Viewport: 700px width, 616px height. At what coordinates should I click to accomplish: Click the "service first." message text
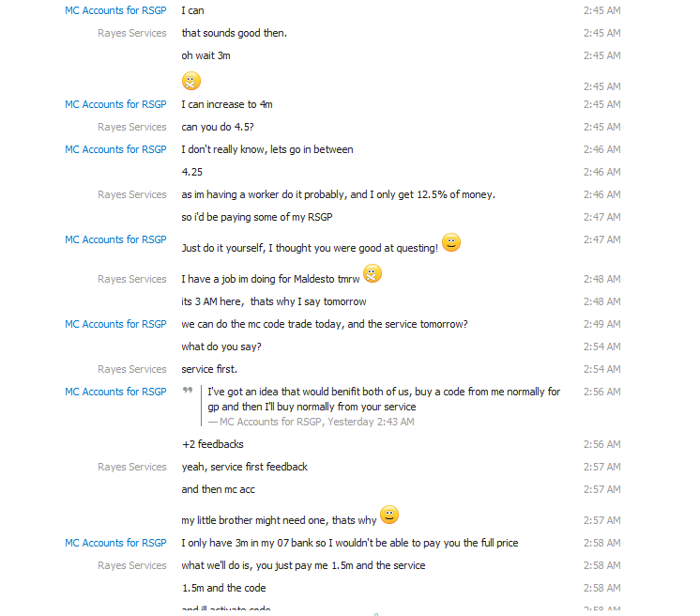[209, 369]
